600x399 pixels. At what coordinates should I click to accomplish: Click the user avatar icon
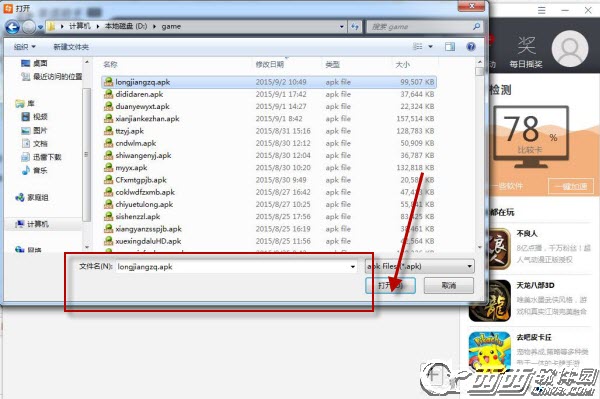coord(570,49)
